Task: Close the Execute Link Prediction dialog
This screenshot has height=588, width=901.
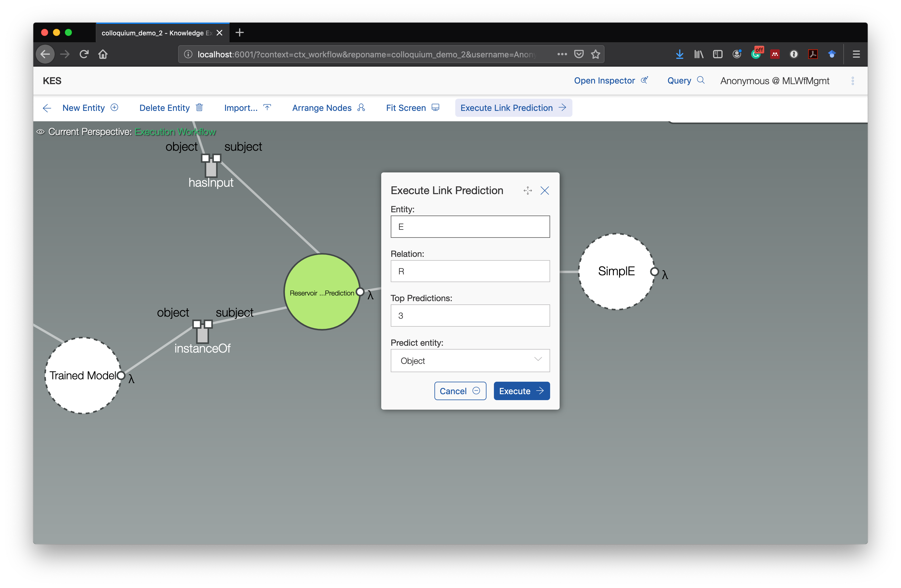Action: [x=544, y=190]
